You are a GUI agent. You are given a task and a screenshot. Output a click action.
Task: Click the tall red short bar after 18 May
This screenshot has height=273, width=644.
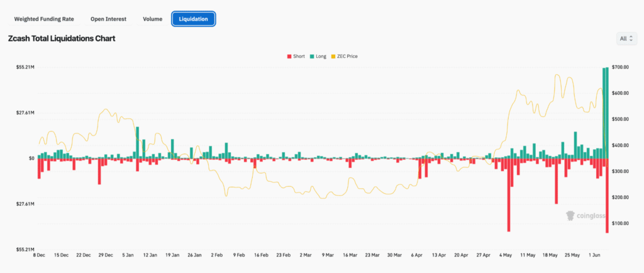556,181
